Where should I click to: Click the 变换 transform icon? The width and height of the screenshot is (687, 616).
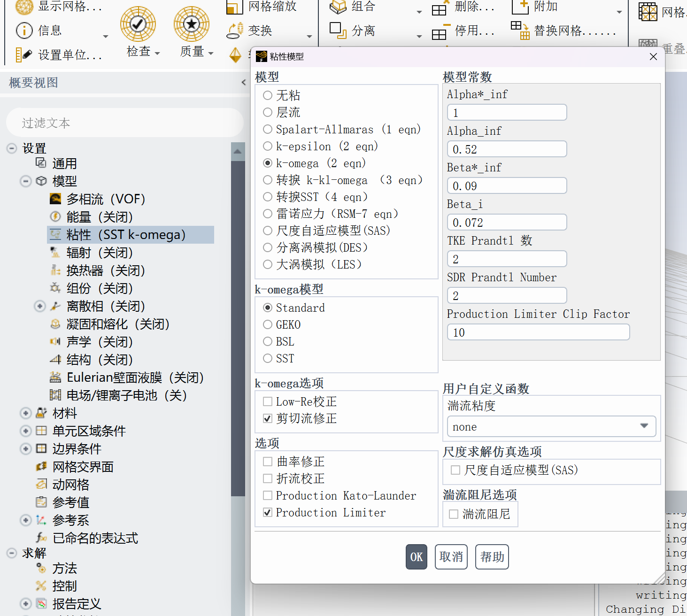coord(235,31)
